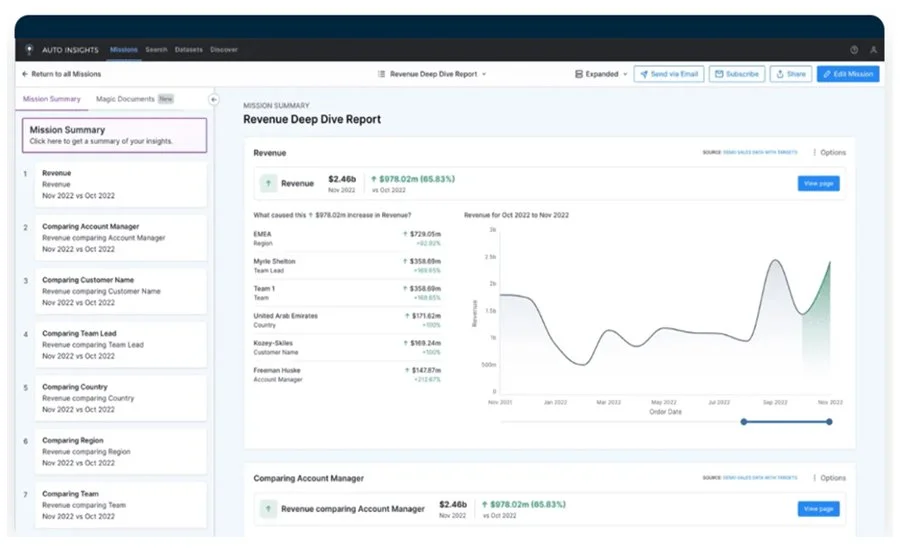Open Options menu for Revenue card

point(829,152)
